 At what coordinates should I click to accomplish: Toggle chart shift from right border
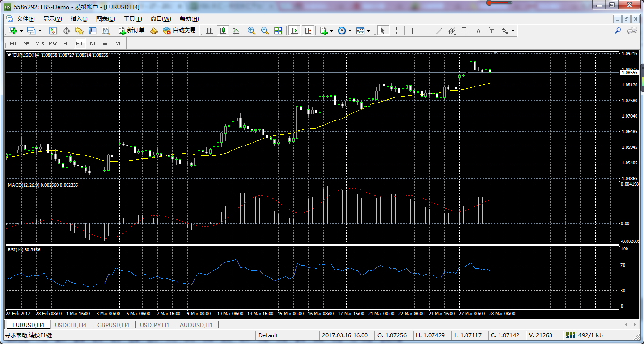(x=308, y=31)
